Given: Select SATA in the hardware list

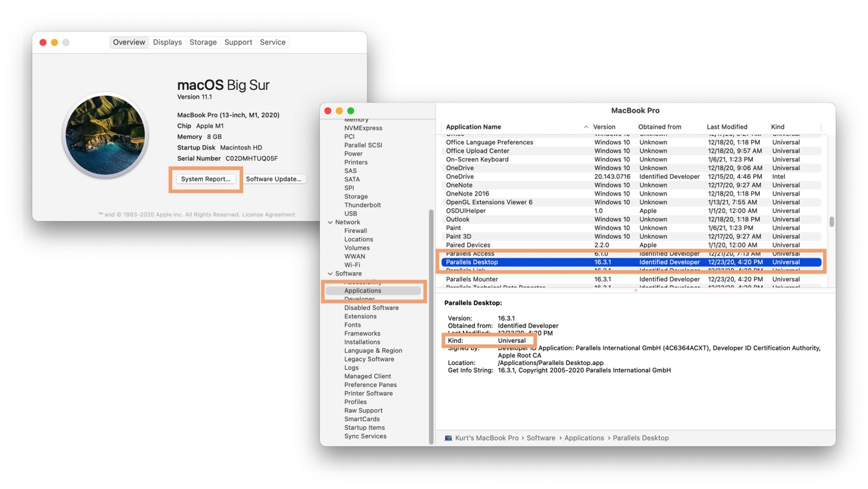Looking at the screenshot, I should point(352,179).
